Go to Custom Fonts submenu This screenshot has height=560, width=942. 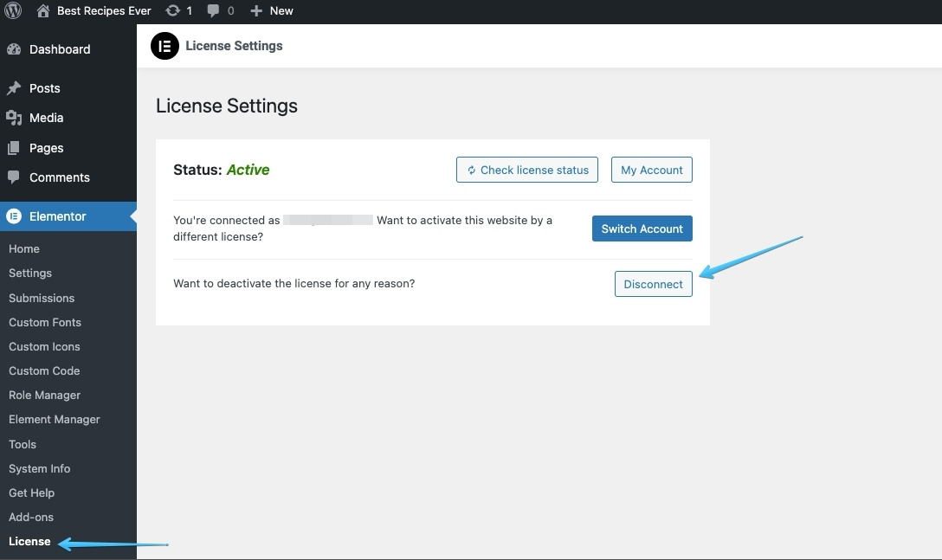[x=45, y=322]
